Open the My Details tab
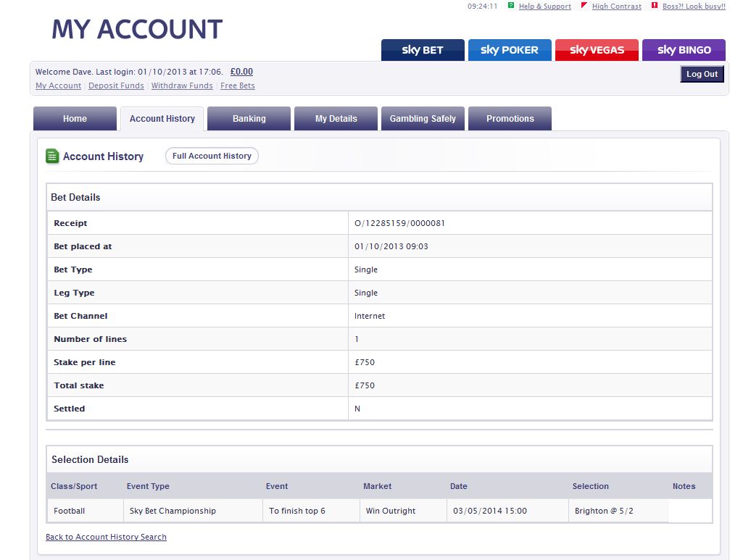The height and width of the screenshot is (560, 751). coord(336,119)
